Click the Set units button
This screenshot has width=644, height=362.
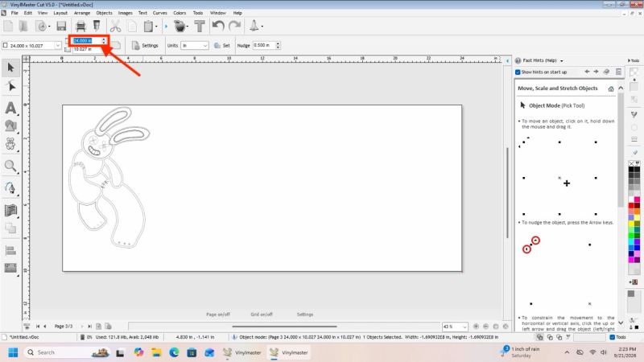[222, 46]
